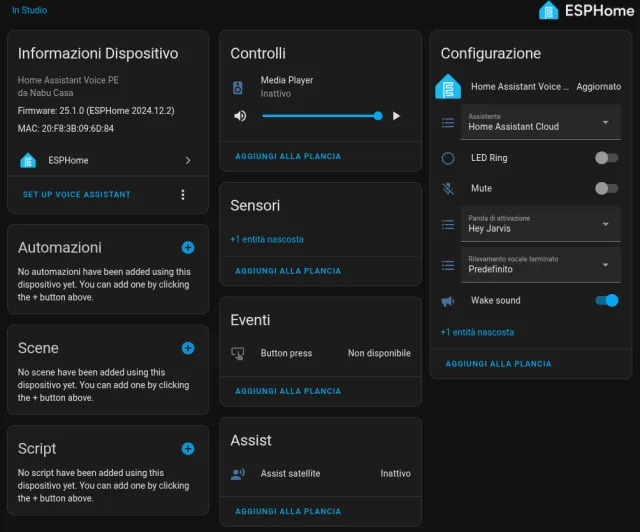Open the In Studio area link

pos(29,10)
